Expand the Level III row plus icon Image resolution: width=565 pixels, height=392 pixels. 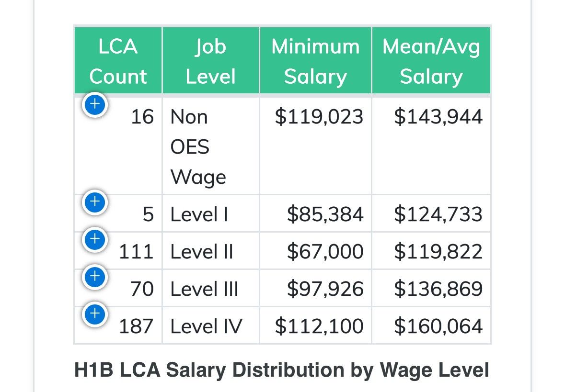pos(95,277)
